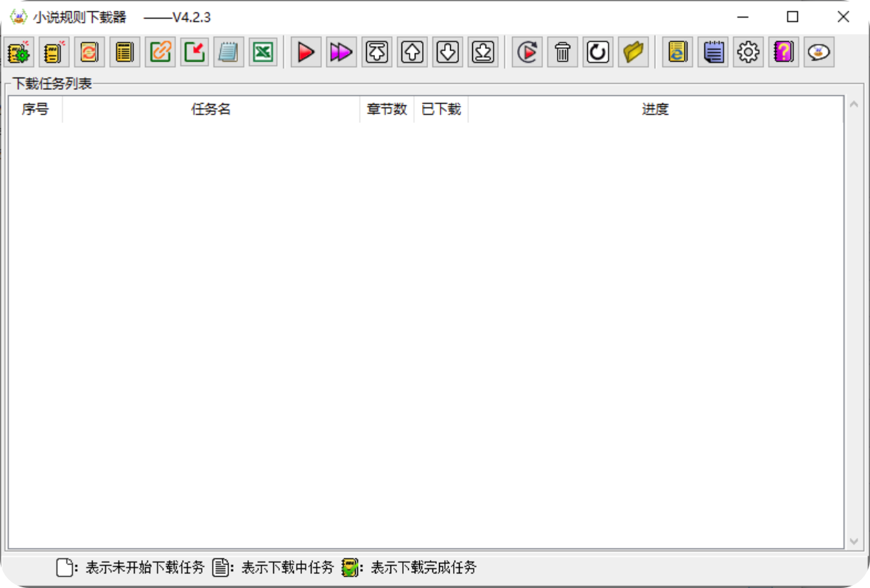Move selected task up one row
Screen dimensions: 870x588
pyautogui.click(x=413, y=52)
